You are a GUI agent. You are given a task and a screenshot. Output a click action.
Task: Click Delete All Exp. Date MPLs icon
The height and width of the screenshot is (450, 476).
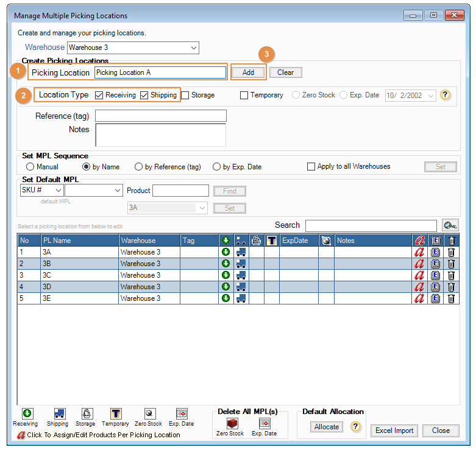[x=264, y=423]
